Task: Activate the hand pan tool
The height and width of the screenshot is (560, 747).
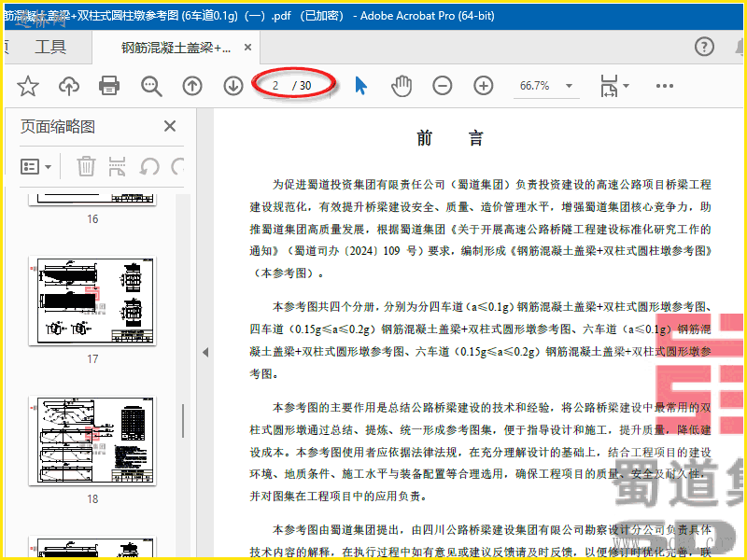Action: (x=402, y=86)
